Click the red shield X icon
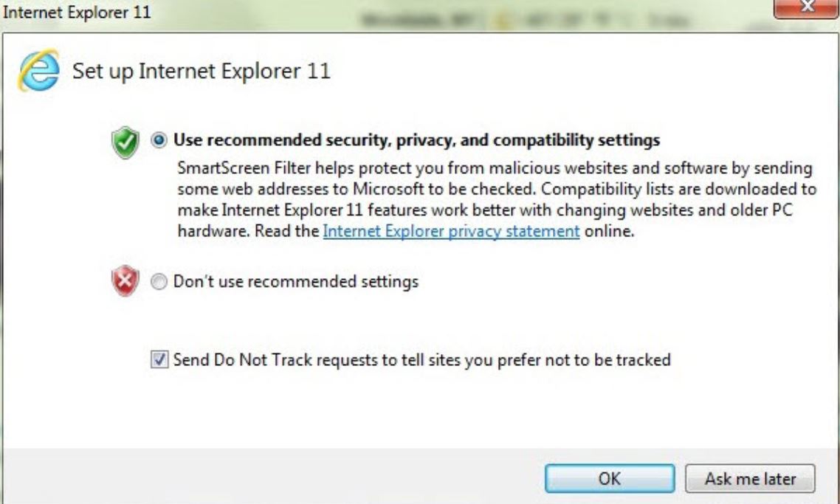 125,282
